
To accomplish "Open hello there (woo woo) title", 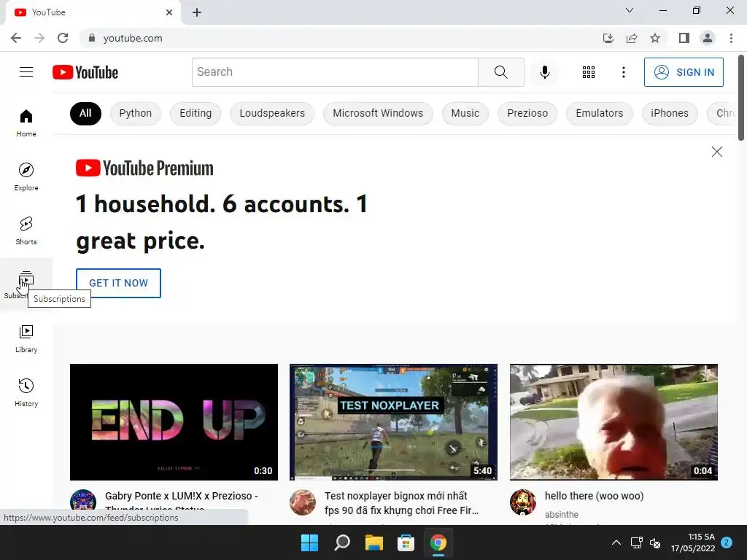I will point(594,496).
